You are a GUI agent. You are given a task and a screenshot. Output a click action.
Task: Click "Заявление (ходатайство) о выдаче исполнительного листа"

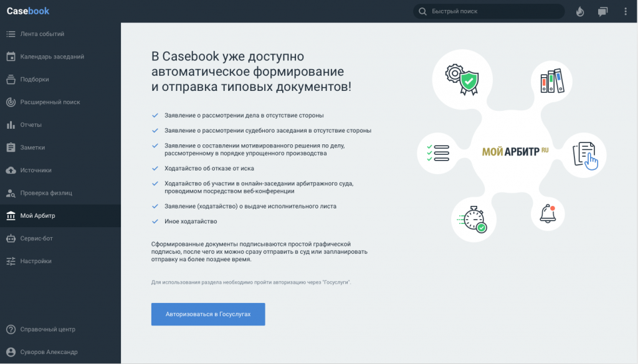tap(250, 207)
